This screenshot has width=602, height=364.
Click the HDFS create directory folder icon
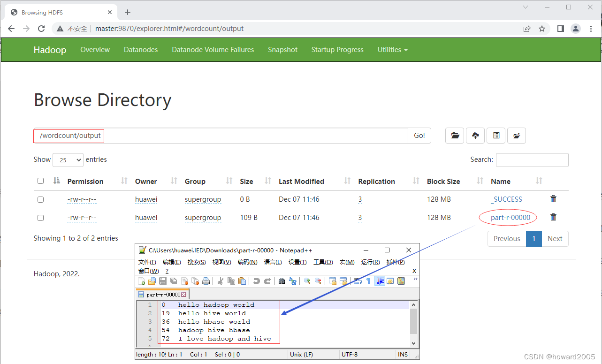455,136
